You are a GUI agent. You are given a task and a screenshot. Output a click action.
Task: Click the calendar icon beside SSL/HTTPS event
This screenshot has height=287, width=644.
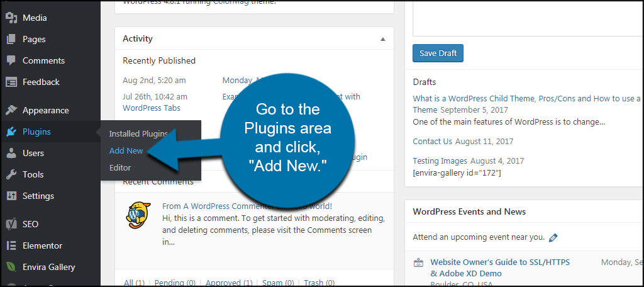418,262
